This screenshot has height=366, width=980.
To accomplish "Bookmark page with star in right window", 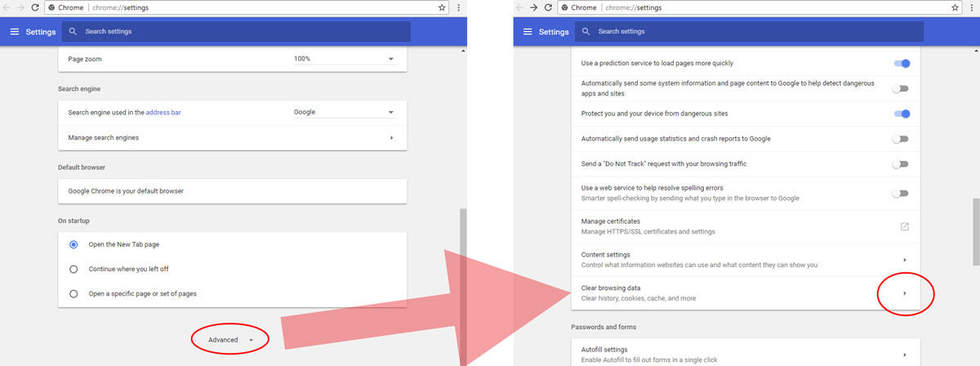I will point(955,7).
